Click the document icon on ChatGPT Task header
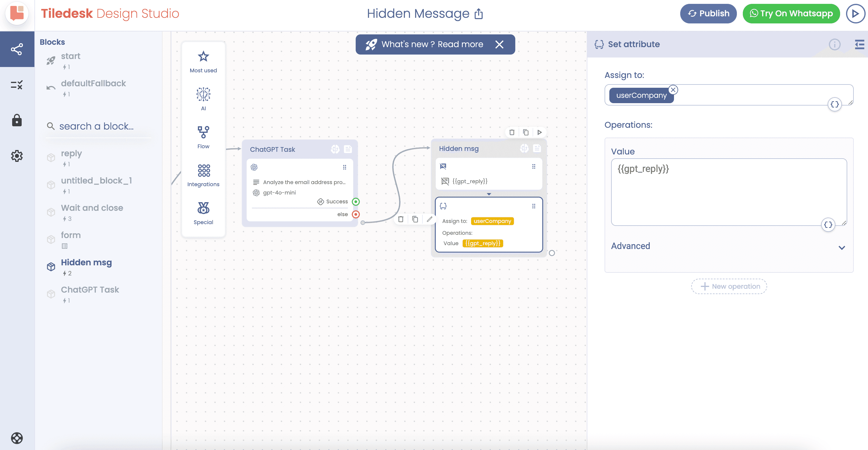868x450 pixels. pos(348,149)
